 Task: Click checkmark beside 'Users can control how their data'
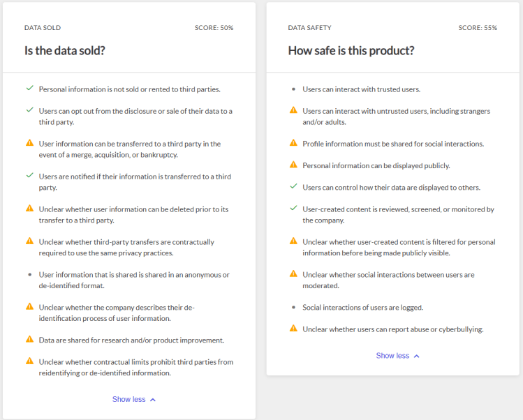coord(293,187)
